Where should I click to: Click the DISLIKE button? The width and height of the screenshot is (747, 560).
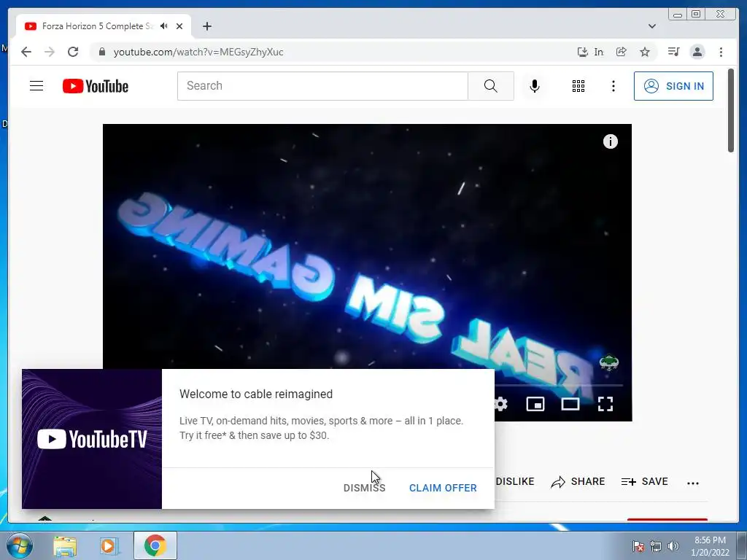(x=514, y=481)
